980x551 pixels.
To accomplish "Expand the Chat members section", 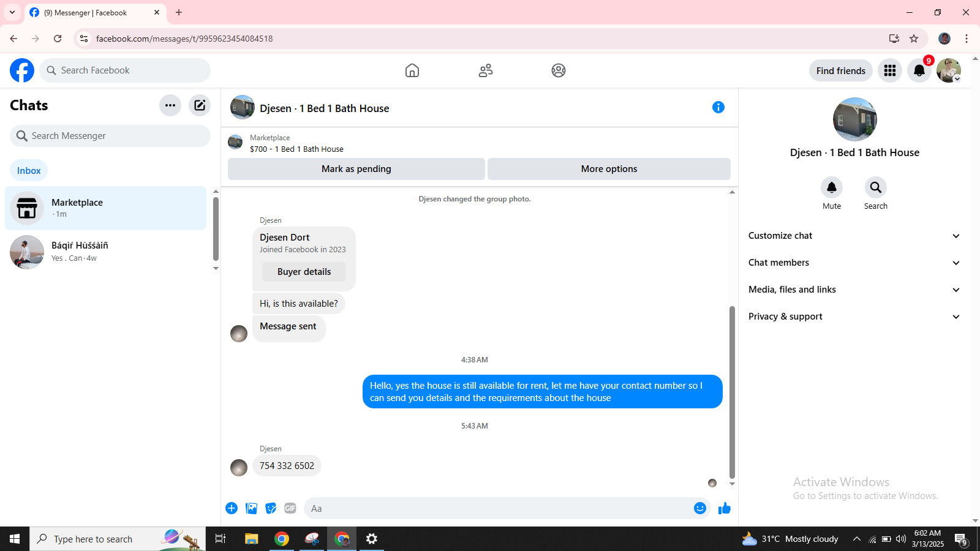I will pos(854,263).
